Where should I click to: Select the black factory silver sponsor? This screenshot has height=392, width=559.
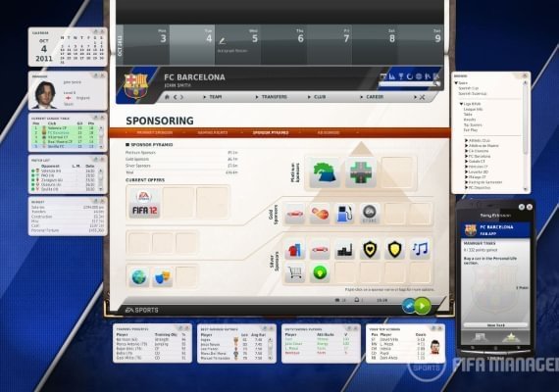pyautogui.click(x=344, y=249)
